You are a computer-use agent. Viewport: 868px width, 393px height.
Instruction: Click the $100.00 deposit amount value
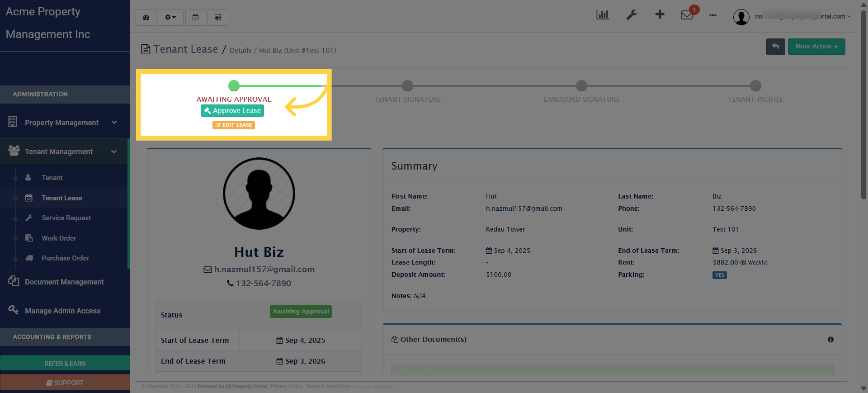[x=499, y=275]
